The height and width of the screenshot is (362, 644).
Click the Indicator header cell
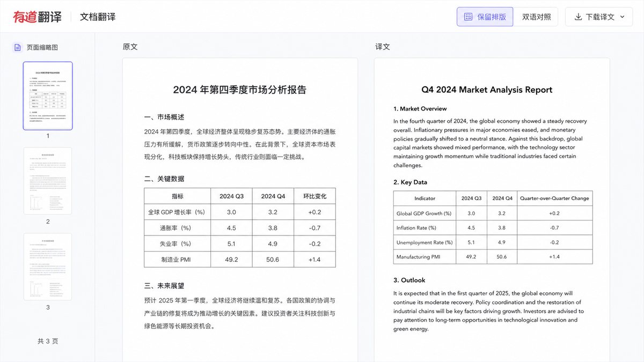425,198
